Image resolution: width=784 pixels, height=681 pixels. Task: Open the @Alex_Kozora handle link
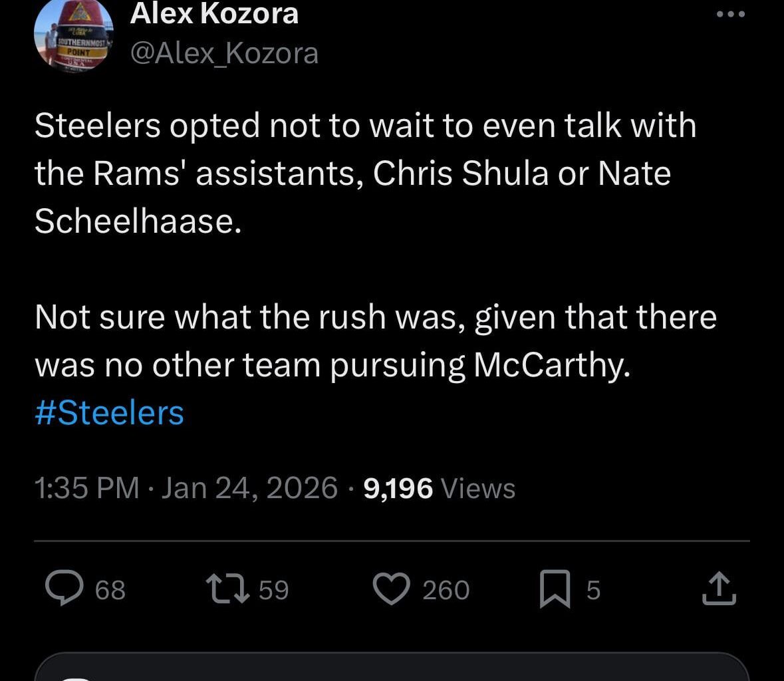[x=224, y=53]
